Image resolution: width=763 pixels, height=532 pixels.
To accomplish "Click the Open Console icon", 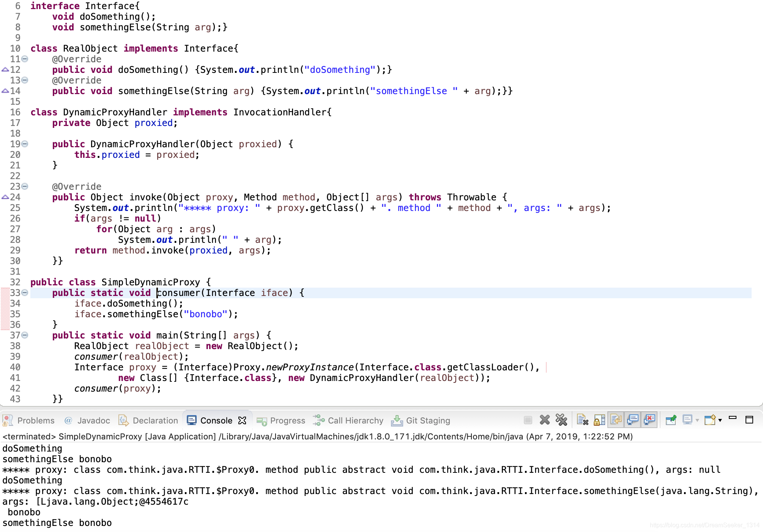I will pos(710,420).
